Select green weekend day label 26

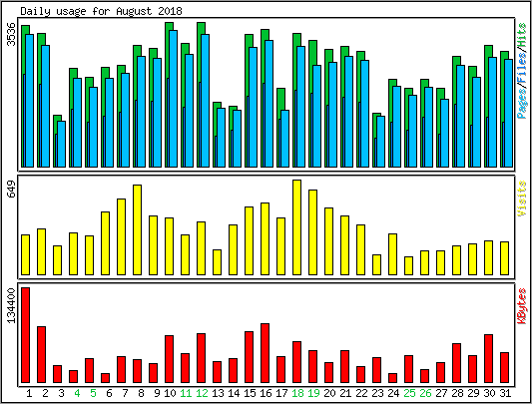point(425,393)
